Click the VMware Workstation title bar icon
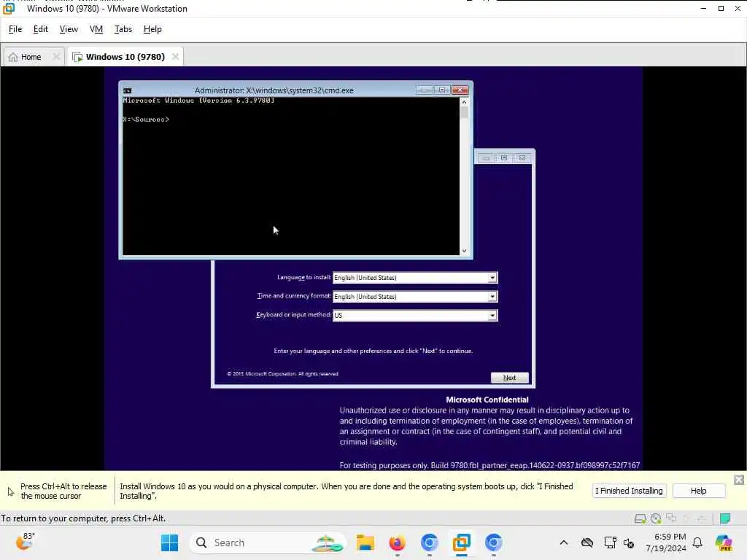The width and height of the screenshot is (747, 560). [9, 9]
